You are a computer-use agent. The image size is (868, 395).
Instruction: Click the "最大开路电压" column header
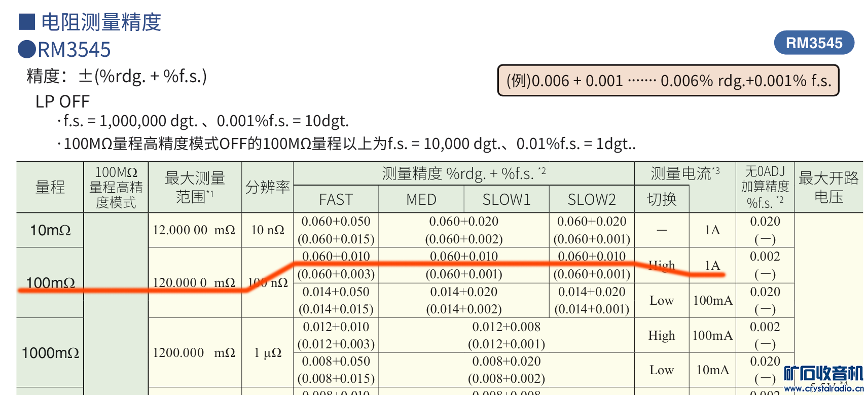point(828,187)
